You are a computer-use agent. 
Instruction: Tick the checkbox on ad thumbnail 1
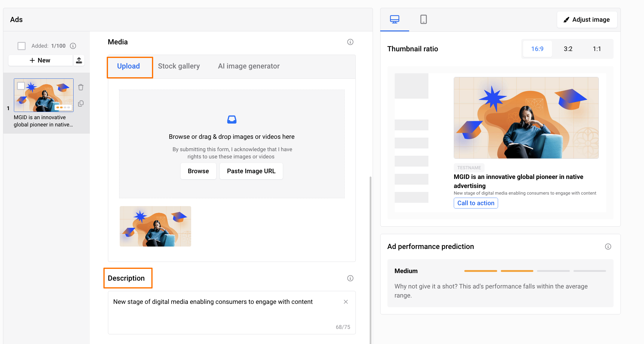[x=21, y=86]
